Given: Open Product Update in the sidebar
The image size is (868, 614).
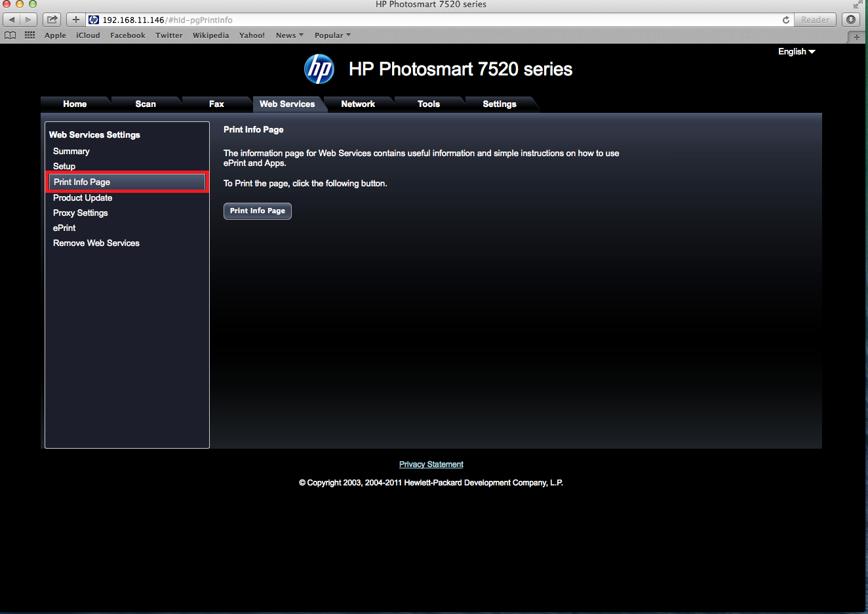Looking at the screenshot, I should point(83,197).
